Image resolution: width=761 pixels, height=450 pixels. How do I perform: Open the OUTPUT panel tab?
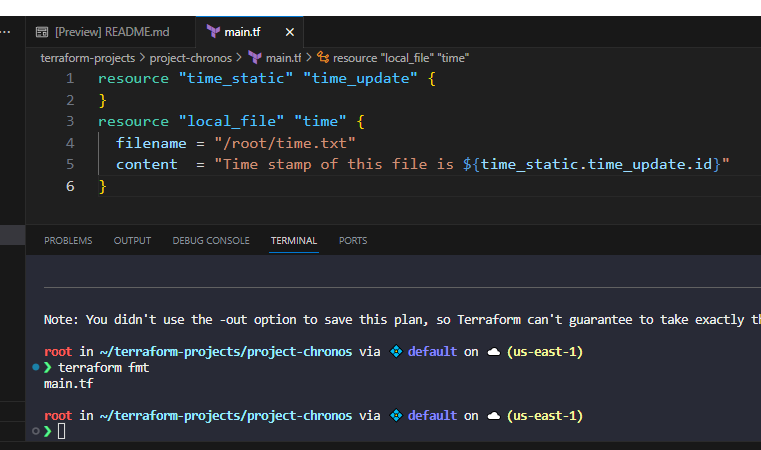(x=132, y=241)
